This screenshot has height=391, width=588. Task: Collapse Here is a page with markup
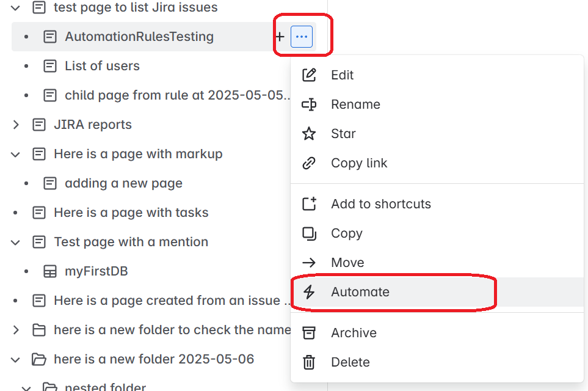click(15, 153)
